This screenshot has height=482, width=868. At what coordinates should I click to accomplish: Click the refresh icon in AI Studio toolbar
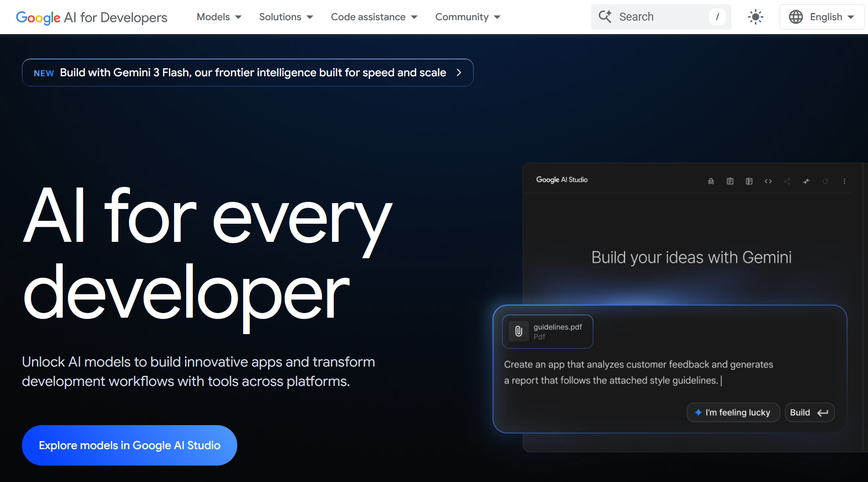[825, 181]
